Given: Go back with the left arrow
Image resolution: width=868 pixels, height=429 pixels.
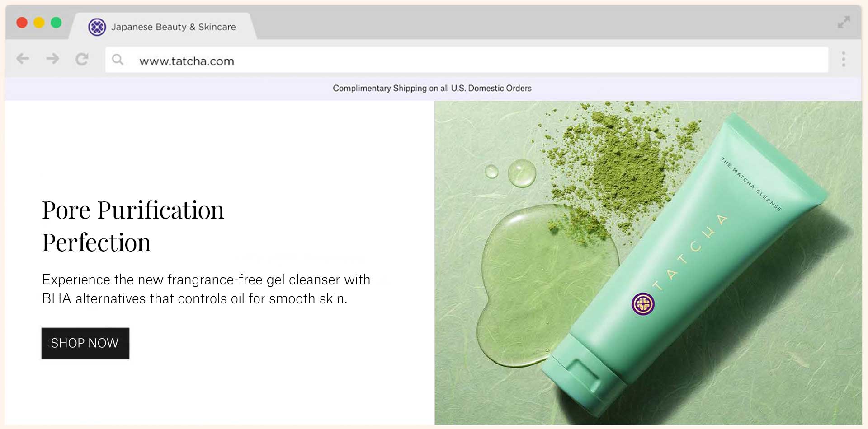Looking at the screenshot, I should [x=23, y=59].
